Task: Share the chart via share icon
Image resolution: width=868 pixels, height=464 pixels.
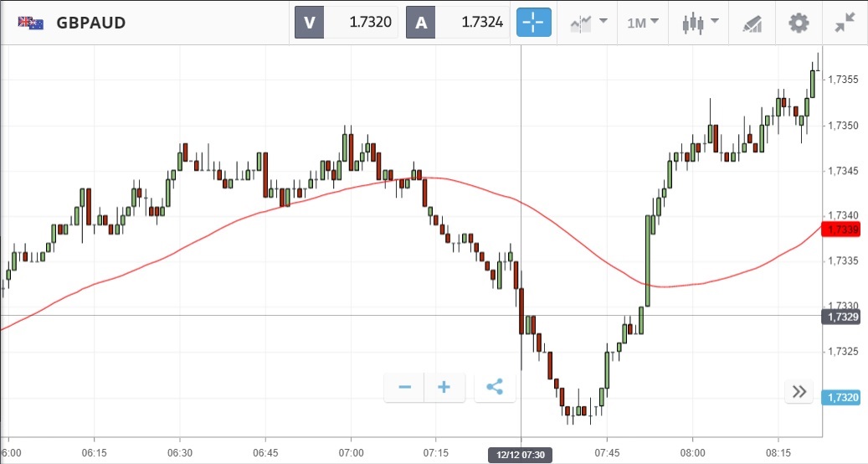Action: point(495,387)
